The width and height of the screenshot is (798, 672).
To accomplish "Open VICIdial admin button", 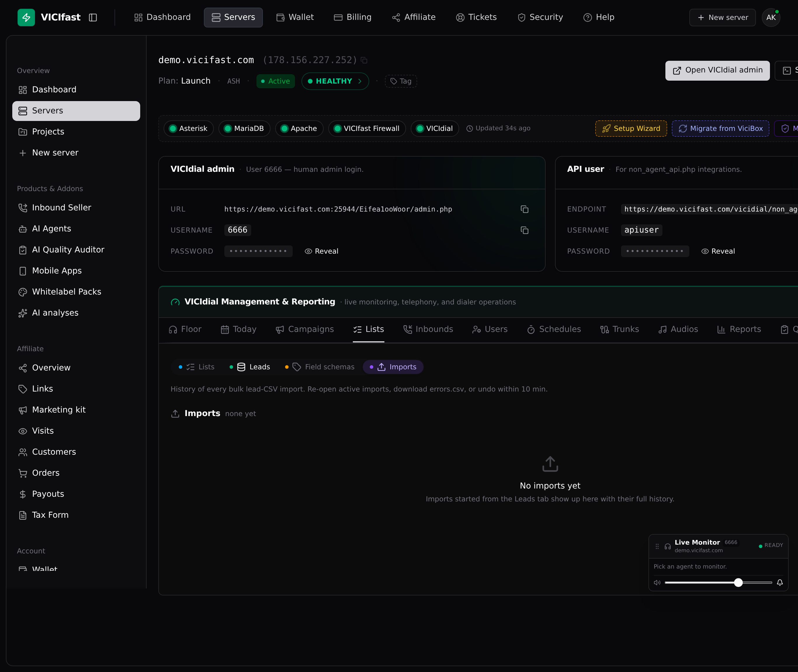I will (717, 70).
